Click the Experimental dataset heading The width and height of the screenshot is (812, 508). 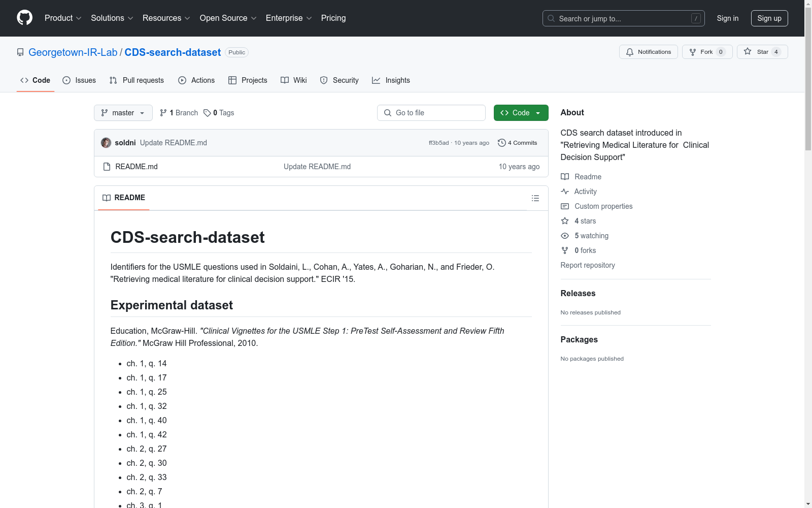click(172, 305)
